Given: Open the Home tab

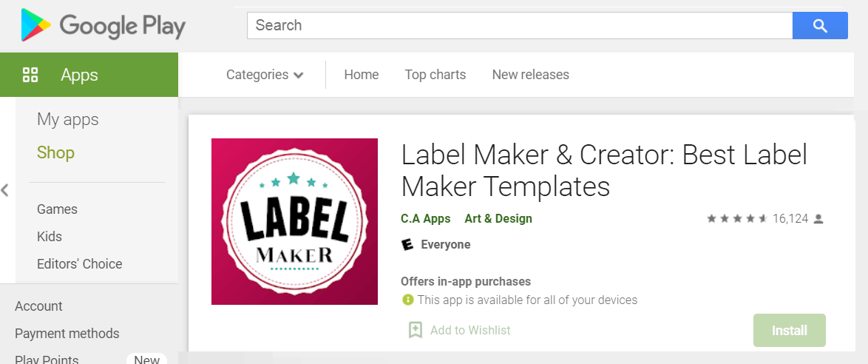Looking at the screenshot, I should point(362,75).
